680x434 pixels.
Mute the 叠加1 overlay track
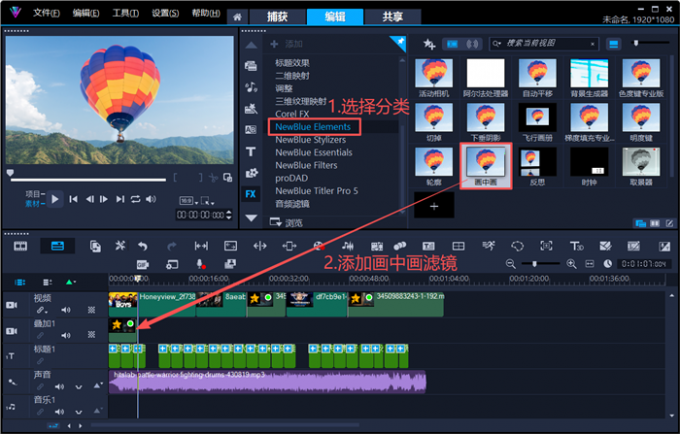coord(66,335)
